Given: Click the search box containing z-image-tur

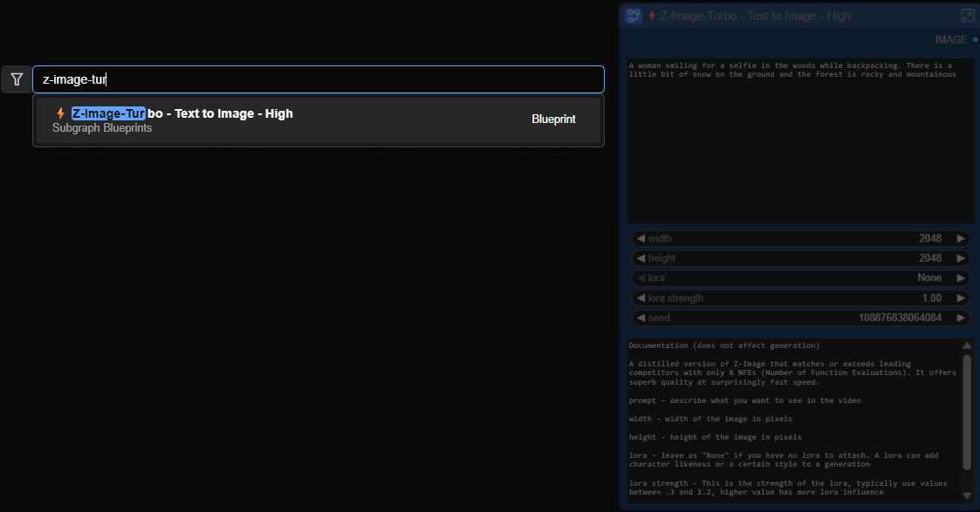Looking at the screenshot, I should [318, 79].
